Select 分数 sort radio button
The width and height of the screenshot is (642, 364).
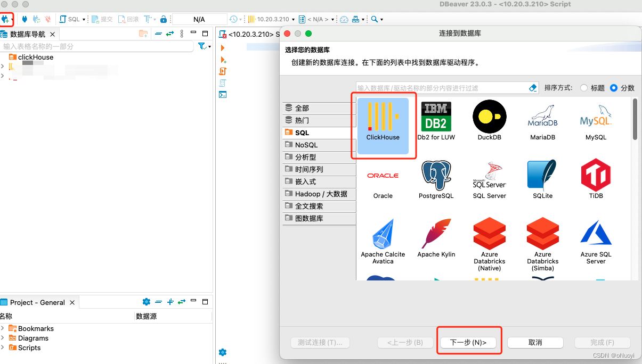614,88
